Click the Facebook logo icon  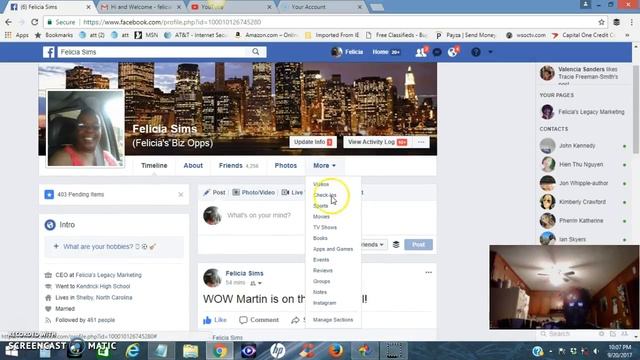49,52
